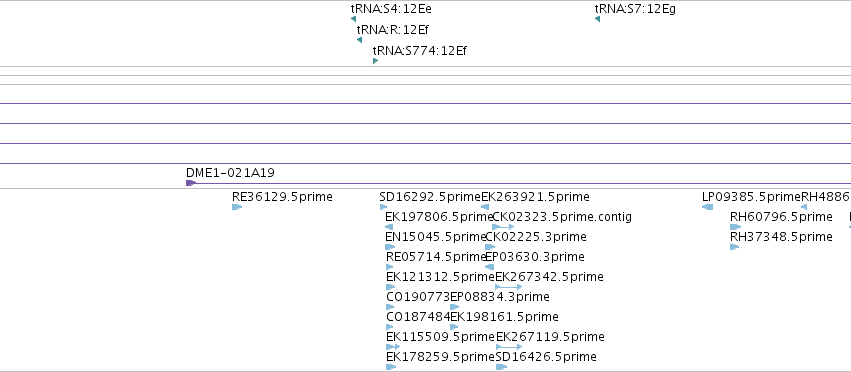Open the DME1-021A19 label link

(230, 173)
